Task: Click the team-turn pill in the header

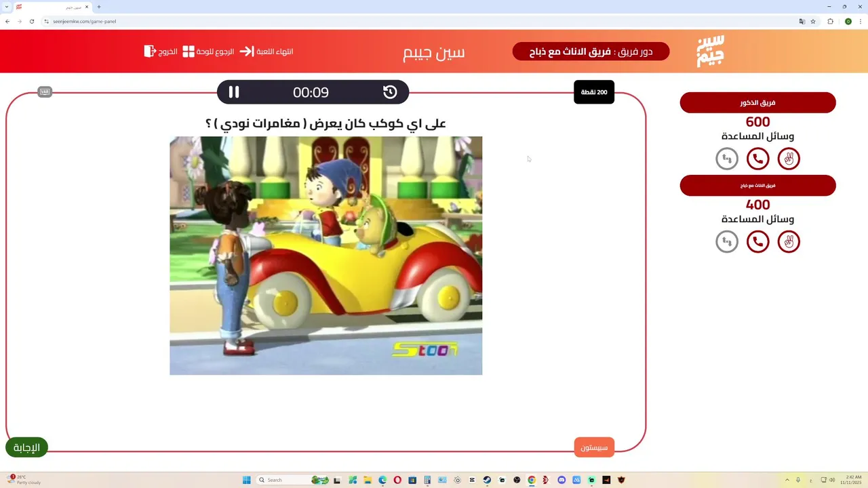Action: (x=591, y=52)
